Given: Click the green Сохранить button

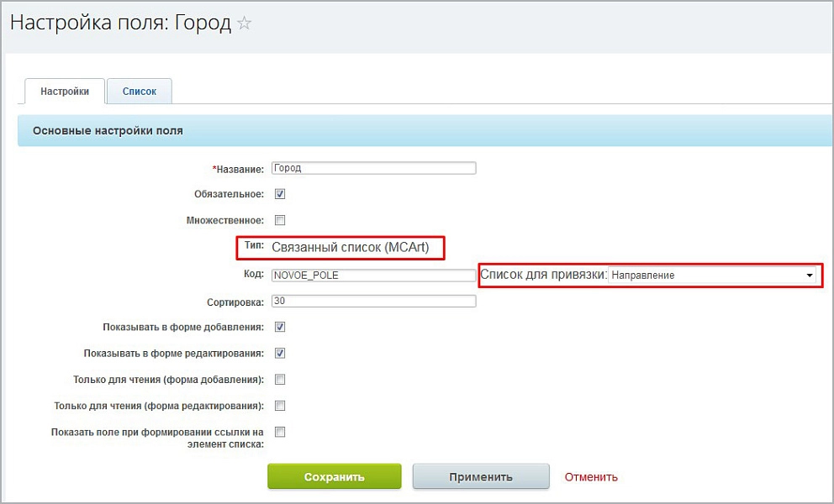Looking at the screenshot, I should 334,476.
